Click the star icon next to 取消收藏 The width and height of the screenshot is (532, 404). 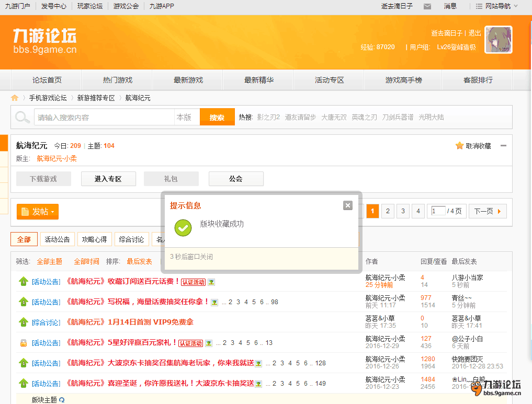459,146
